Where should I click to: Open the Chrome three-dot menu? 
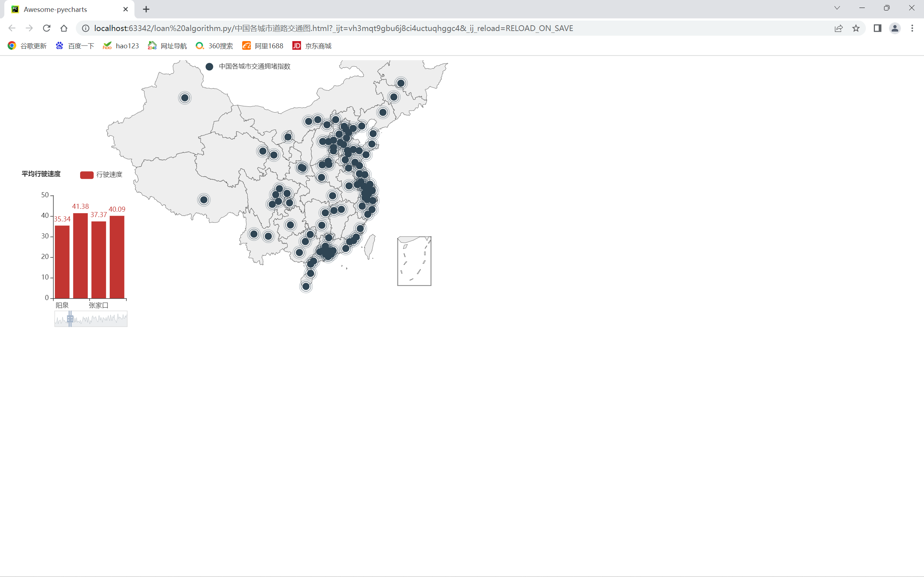(x=912, y=28)
